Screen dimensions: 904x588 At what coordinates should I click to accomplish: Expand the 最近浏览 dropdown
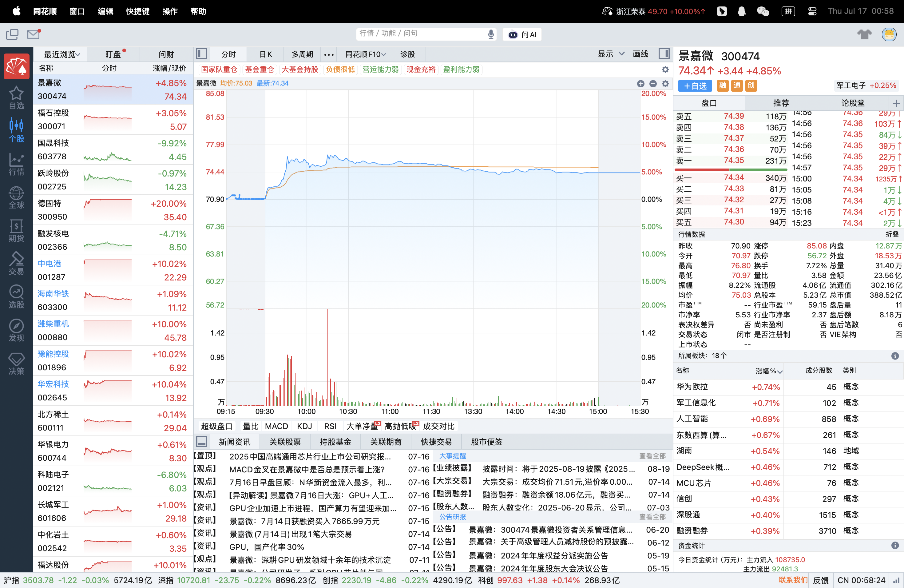point(62,54)
